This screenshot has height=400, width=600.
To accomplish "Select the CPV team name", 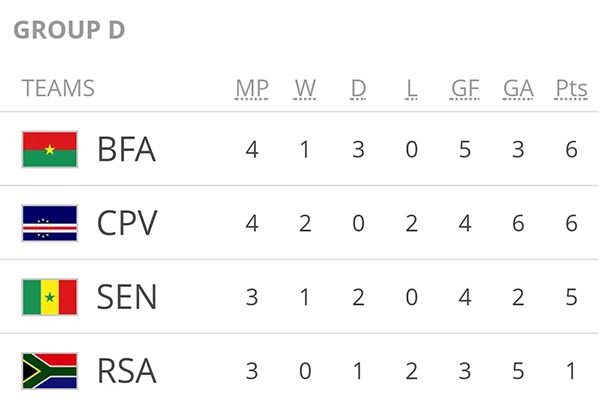I will 127,223.
